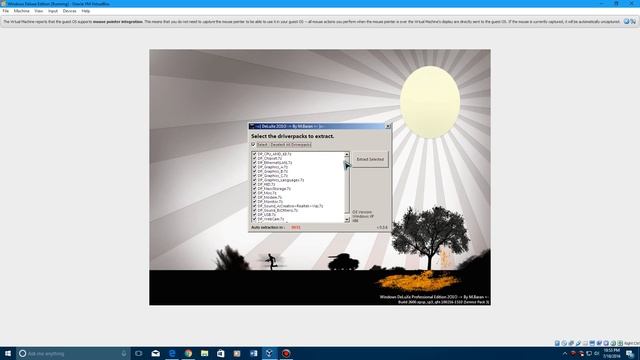This screenshot has height=360, width=640.
Task: Click the Extract Selected button
Action: [370, 159]
